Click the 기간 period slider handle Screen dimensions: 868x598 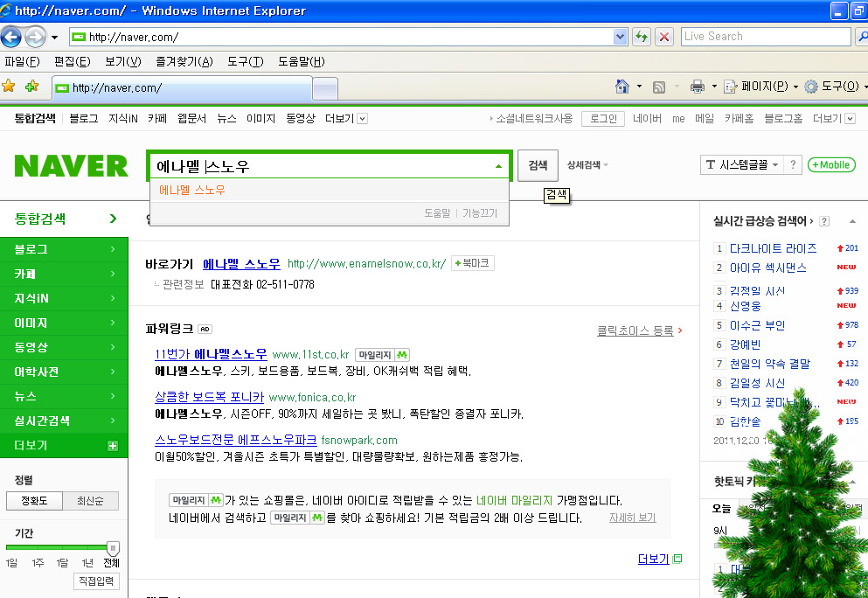(x=113, y=548)
